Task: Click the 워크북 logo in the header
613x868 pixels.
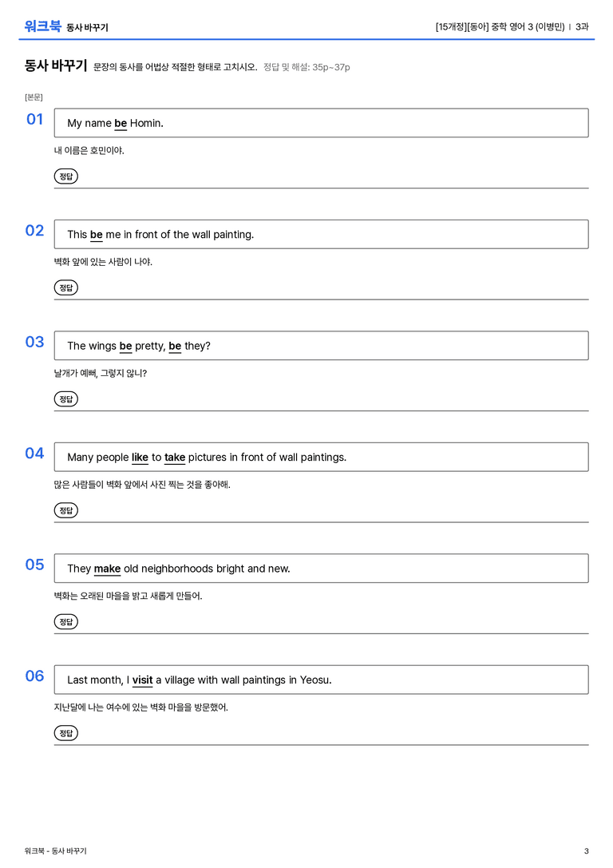Action: 42,26
